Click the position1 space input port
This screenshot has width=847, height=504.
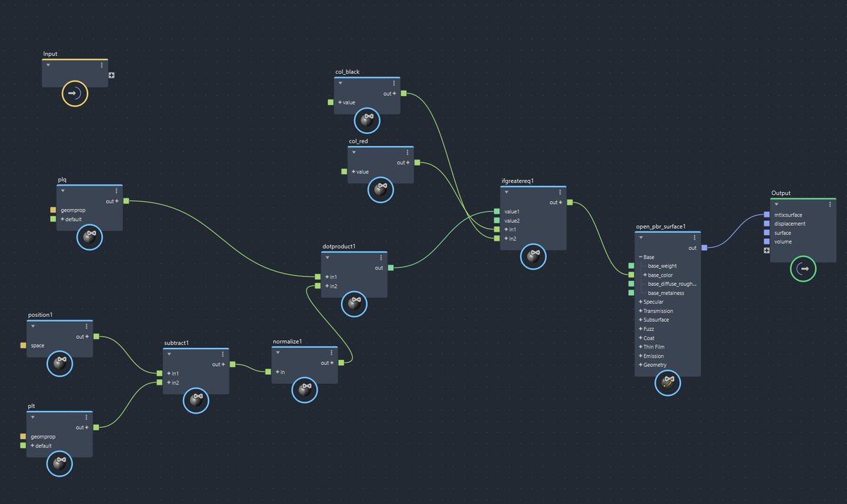(23, 345)
